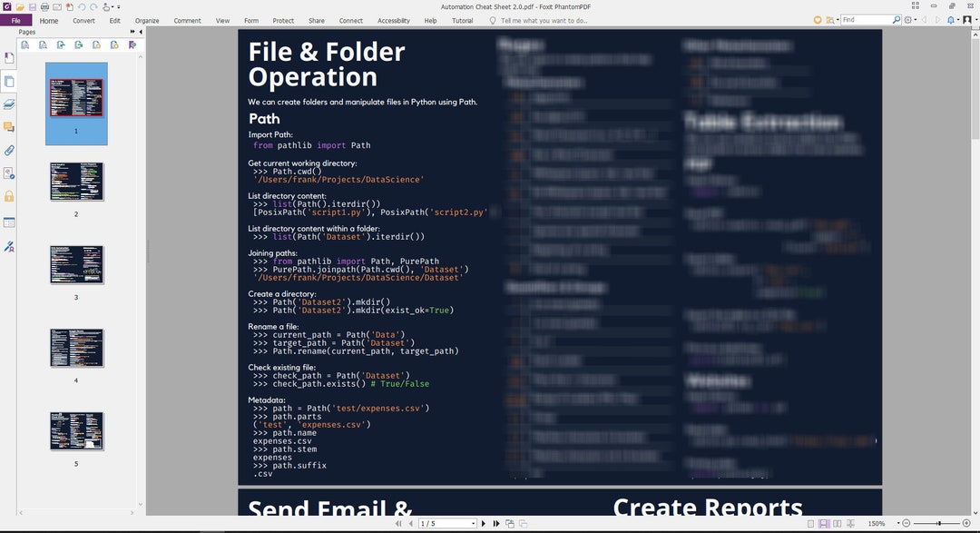Open the Security settings panel

click(x=9, y=197)
